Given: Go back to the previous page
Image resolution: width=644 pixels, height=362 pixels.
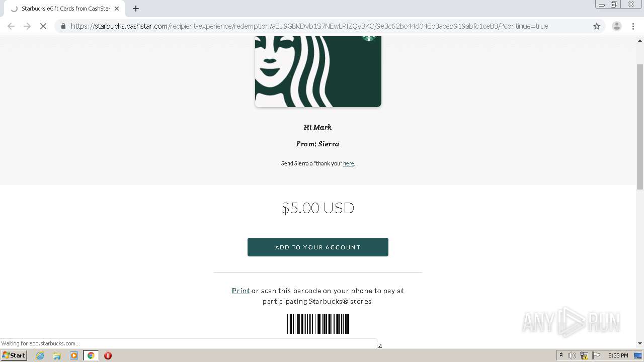Looking at the screenshot, I should pyautogui.click(x=11, y=26).
